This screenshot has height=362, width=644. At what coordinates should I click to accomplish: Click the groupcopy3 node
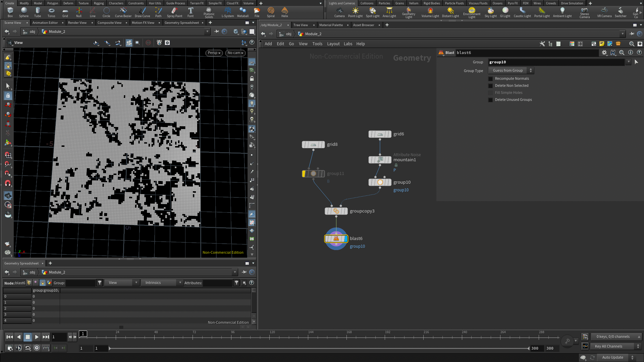click(336, 211)
